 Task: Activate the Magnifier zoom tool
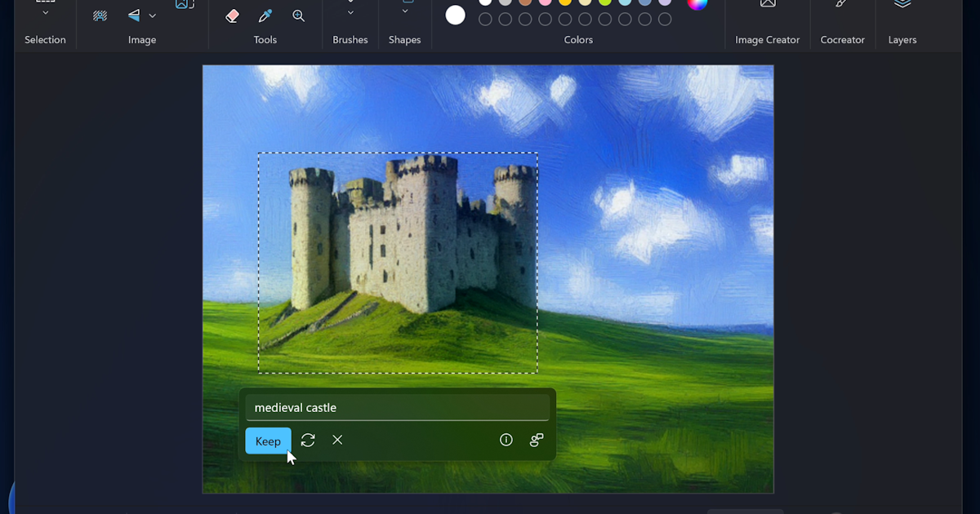click(x=298, y=15)
